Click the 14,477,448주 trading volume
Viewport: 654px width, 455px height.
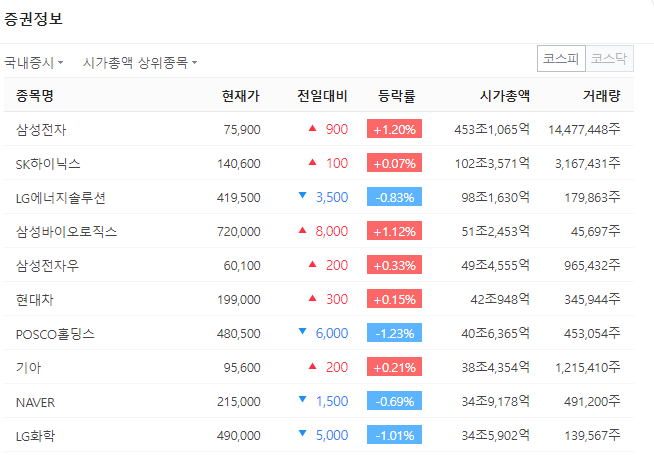point(584,130)
